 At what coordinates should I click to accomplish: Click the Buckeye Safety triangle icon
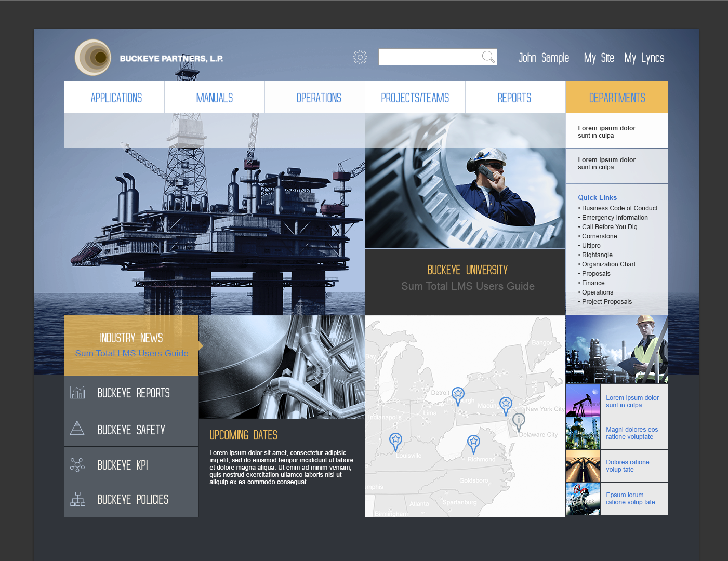(x=77, y=428)
